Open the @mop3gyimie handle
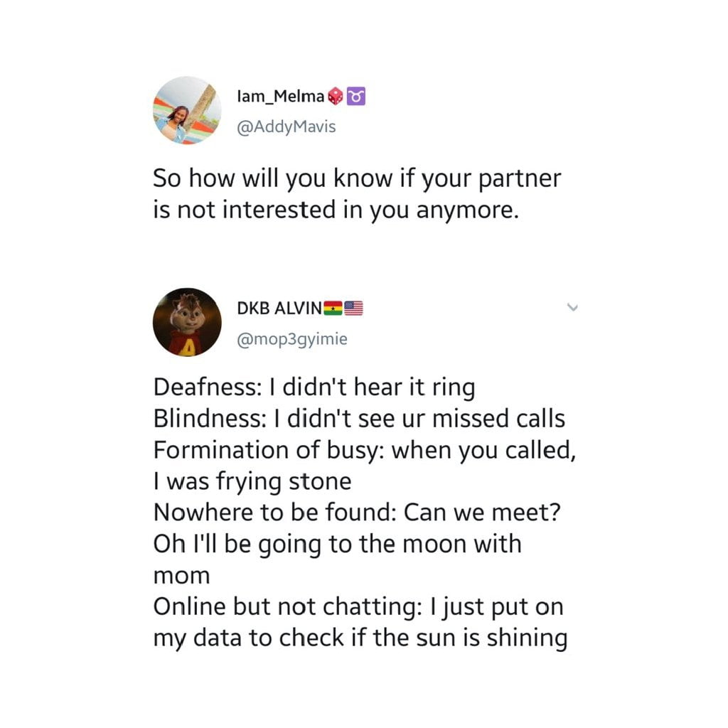 (x=291, y=340)
